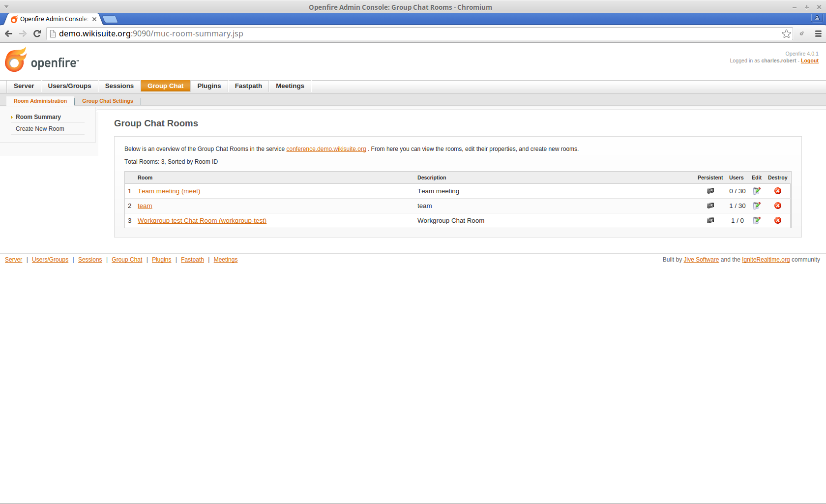Click the edit icon for Team meeting room
Screen dimensions: 826x504
(x=757, y=191)
